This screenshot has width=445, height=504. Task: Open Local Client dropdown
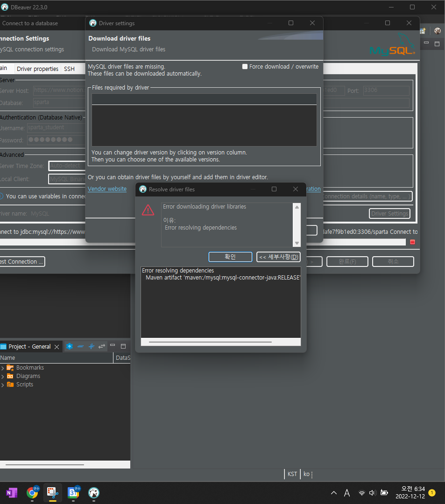pos(67,179)
